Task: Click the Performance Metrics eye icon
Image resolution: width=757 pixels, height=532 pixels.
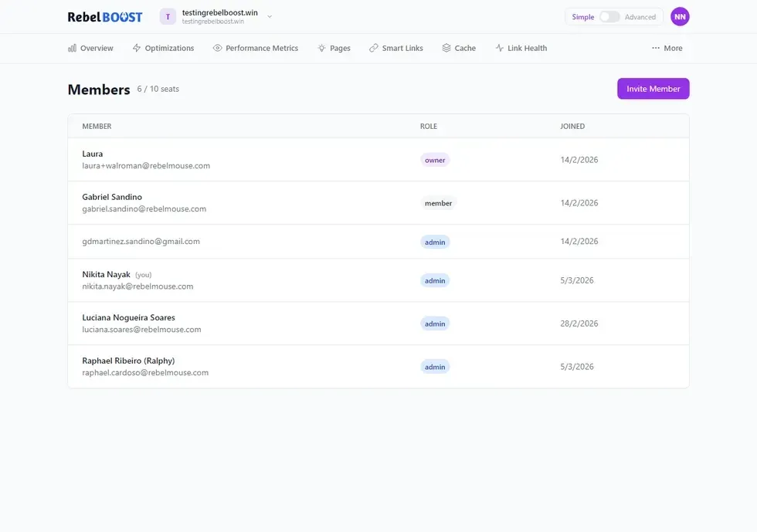Action: [x=218, y=48]
